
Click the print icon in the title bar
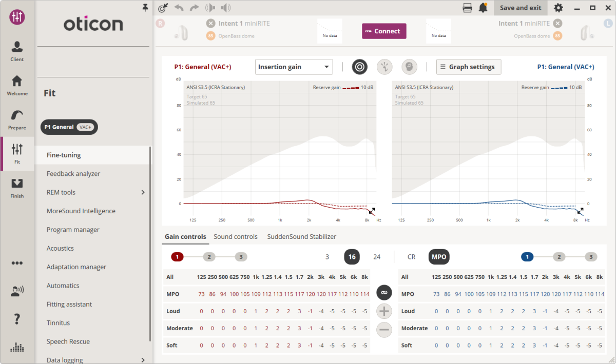[x=466, y=8]
